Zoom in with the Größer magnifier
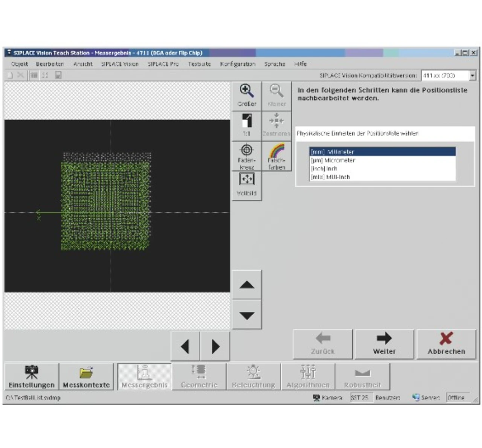Viewport: 482px width, 448px height. (247, 96)
